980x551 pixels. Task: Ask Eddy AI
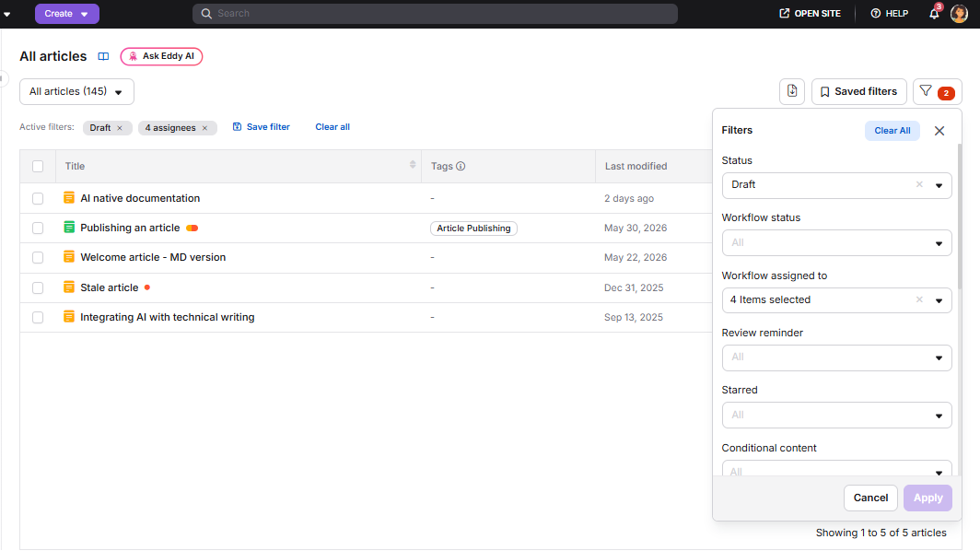point(161,56)
